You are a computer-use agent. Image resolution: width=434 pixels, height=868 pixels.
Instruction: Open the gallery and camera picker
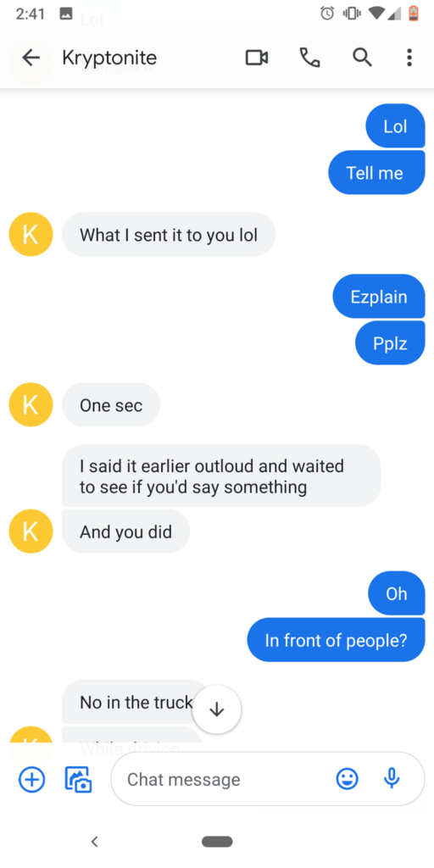pos(79,780)
